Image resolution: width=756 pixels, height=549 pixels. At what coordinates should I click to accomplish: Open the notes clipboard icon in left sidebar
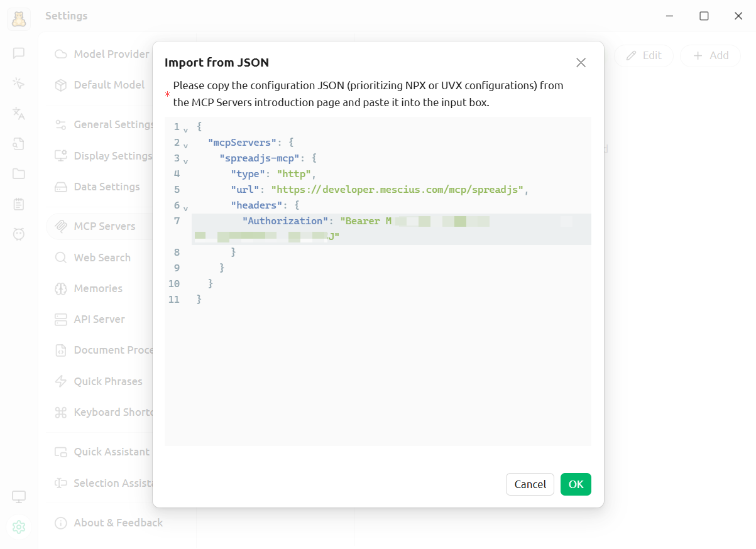(x=19, y=204)
